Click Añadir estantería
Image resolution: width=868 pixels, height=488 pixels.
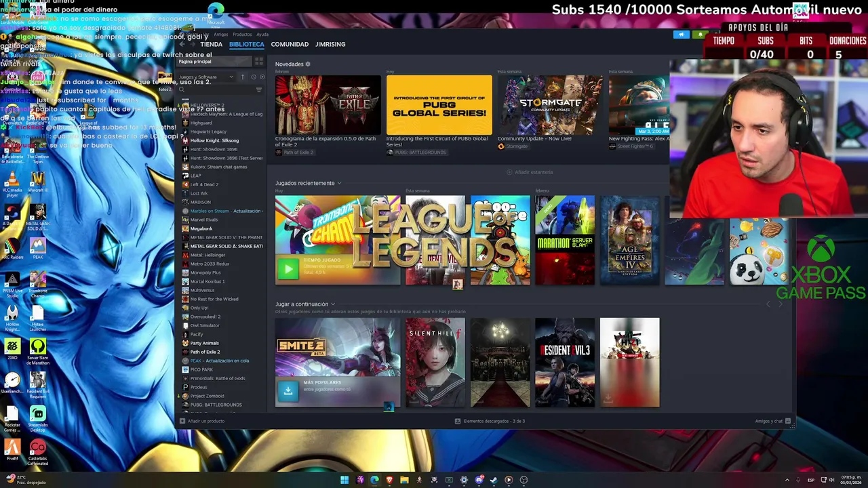pos(530,172)
